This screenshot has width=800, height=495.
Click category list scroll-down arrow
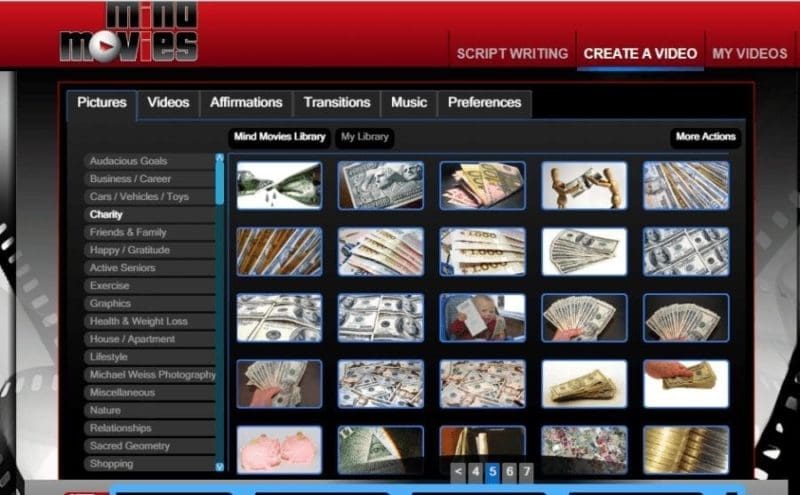point(220,467)
